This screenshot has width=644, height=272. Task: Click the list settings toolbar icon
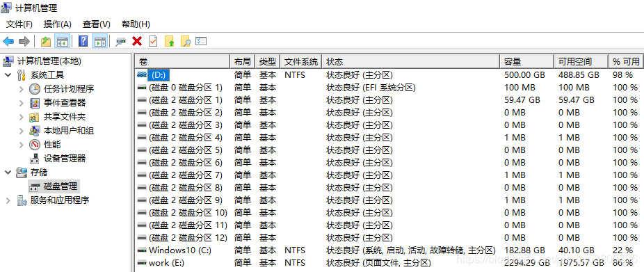pyautogui.click(x=201, y=41)
